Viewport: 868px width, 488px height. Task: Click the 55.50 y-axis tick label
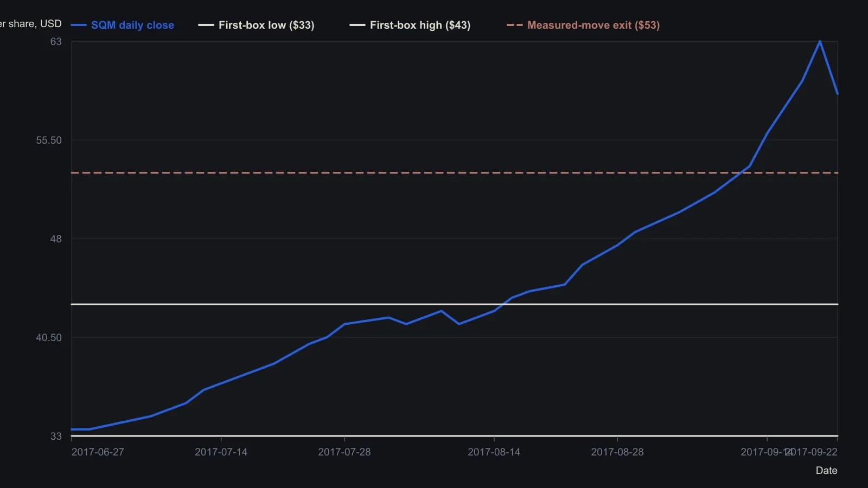[49, 140]
